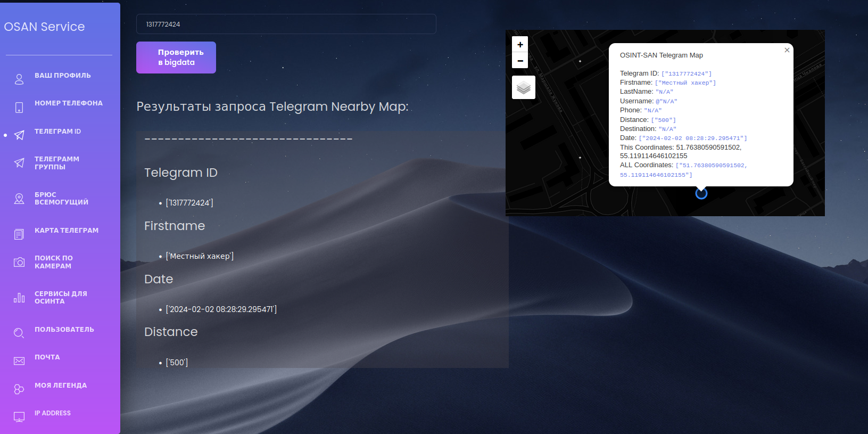Screen dimensions: 868x434
Task: Click the Phone value in map popup
Action: pos(653,111)
